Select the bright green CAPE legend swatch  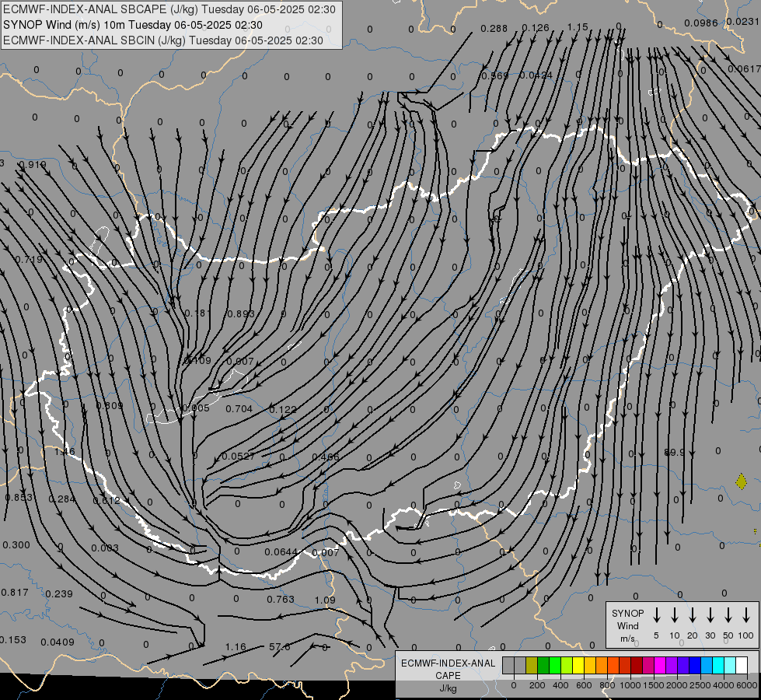point(555,665)
